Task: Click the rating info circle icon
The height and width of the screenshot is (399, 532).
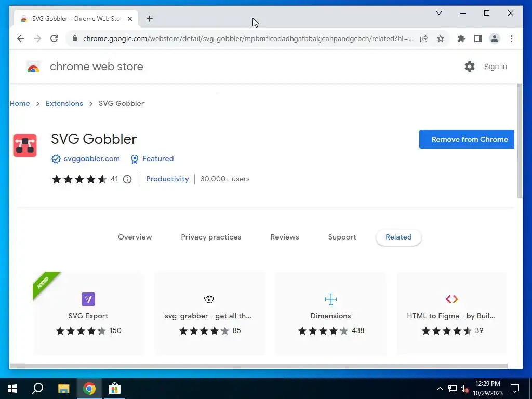Action: point(127,179)
